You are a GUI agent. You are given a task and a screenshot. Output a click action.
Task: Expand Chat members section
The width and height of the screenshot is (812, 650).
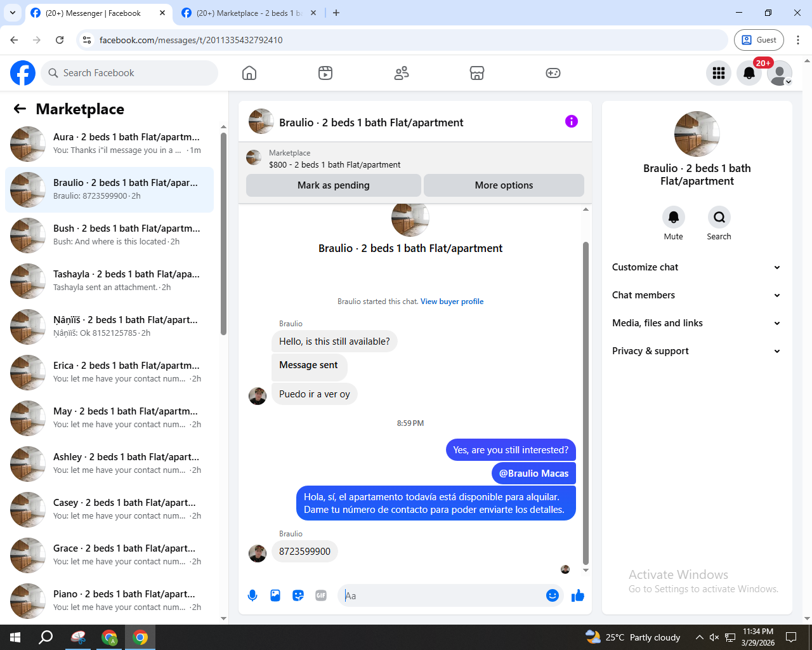(697, 295)
